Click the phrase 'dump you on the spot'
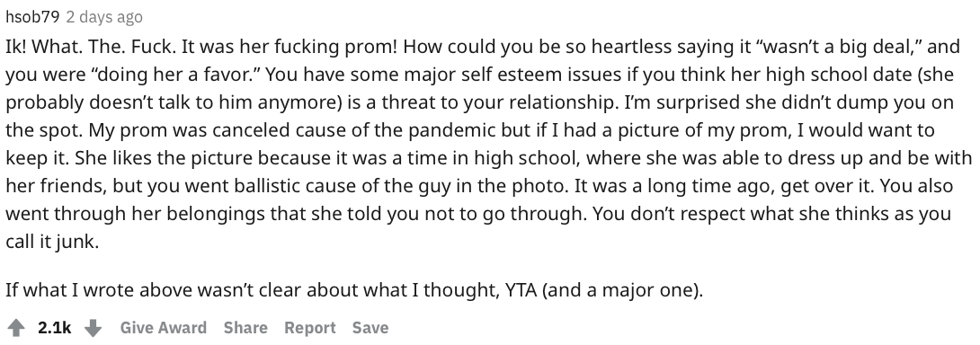Screen dimensions: 980x345 tap(479, 116)
